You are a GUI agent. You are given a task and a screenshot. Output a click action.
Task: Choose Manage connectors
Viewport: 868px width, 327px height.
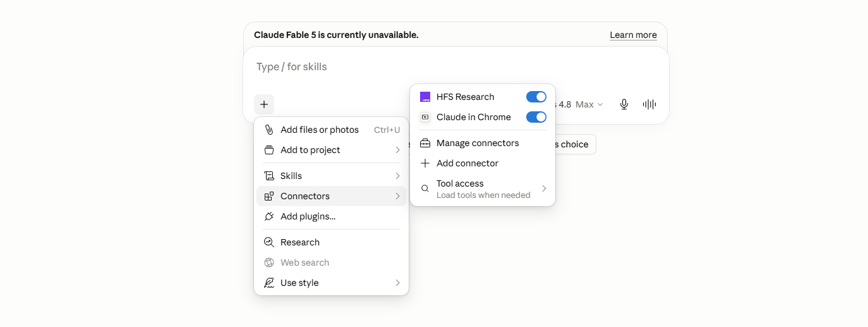(483, 143)
